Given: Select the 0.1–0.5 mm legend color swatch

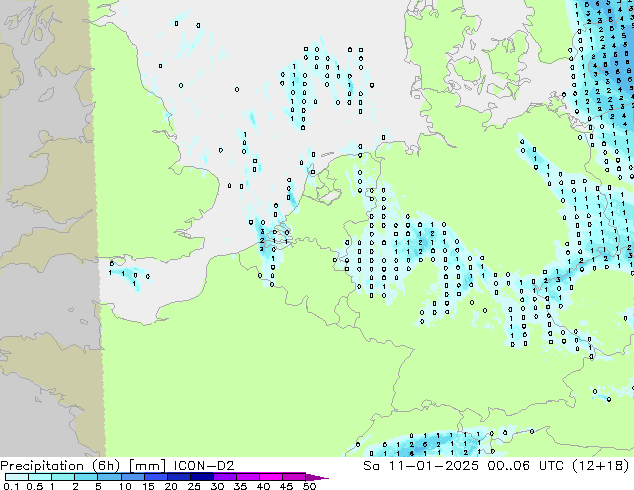Looking at the screenshot, I should point(17,477).
